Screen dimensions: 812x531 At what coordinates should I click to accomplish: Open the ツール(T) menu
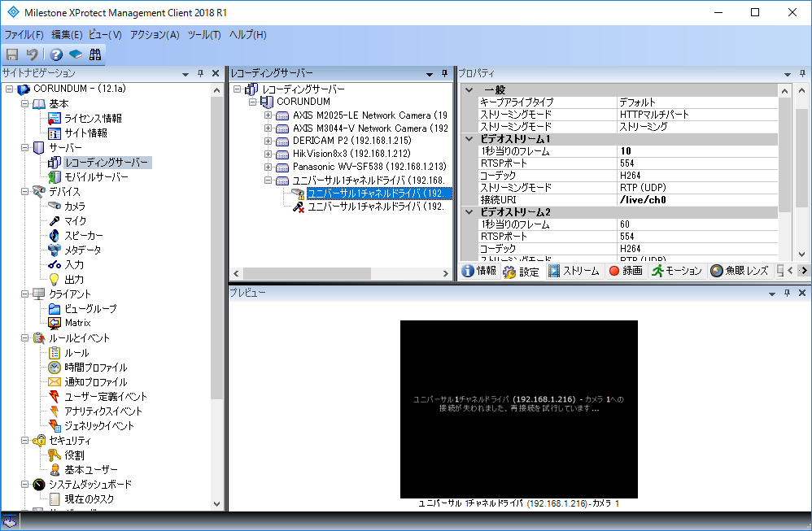point(204,35)
